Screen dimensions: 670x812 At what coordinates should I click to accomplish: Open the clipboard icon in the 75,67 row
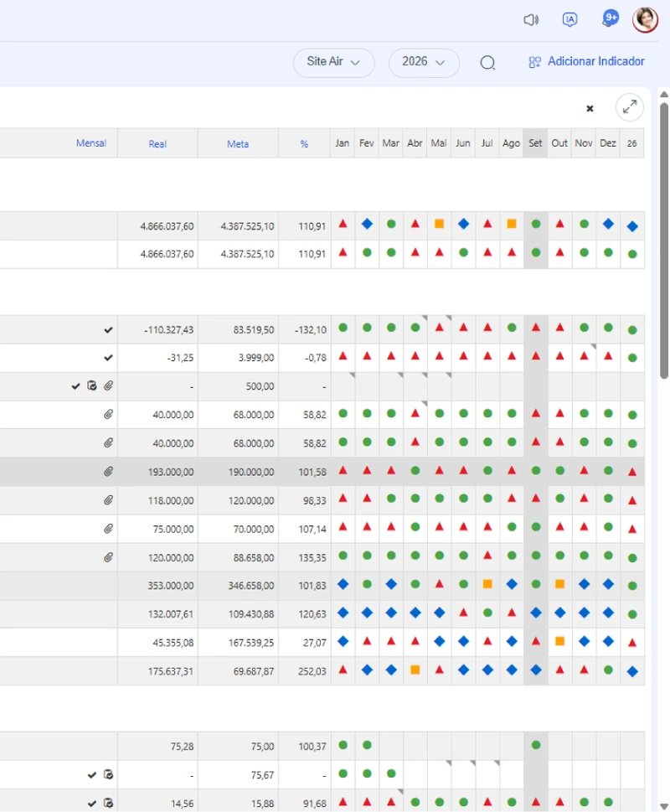[x=108, y=775]
